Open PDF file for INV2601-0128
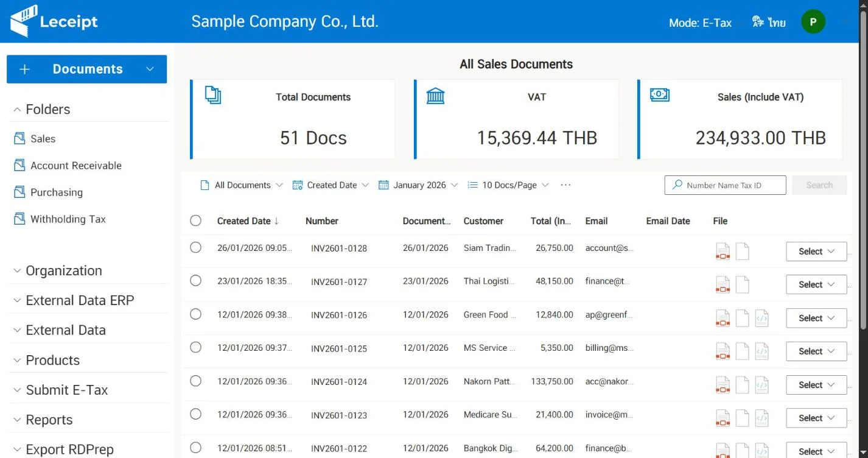 (723, 252)
